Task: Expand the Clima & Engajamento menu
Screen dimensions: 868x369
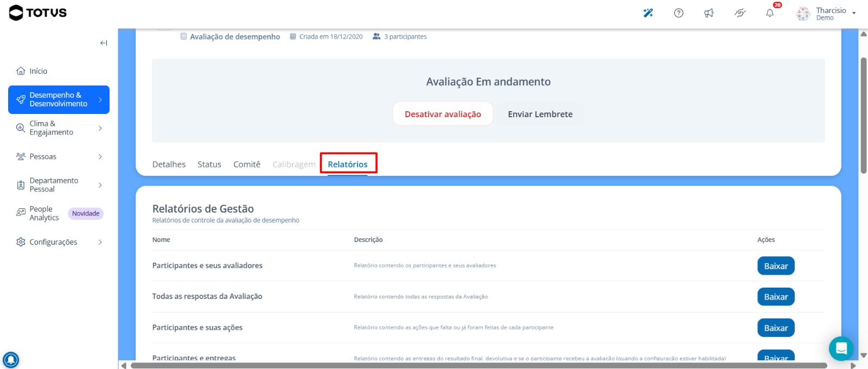Action: tap(59, 128)
